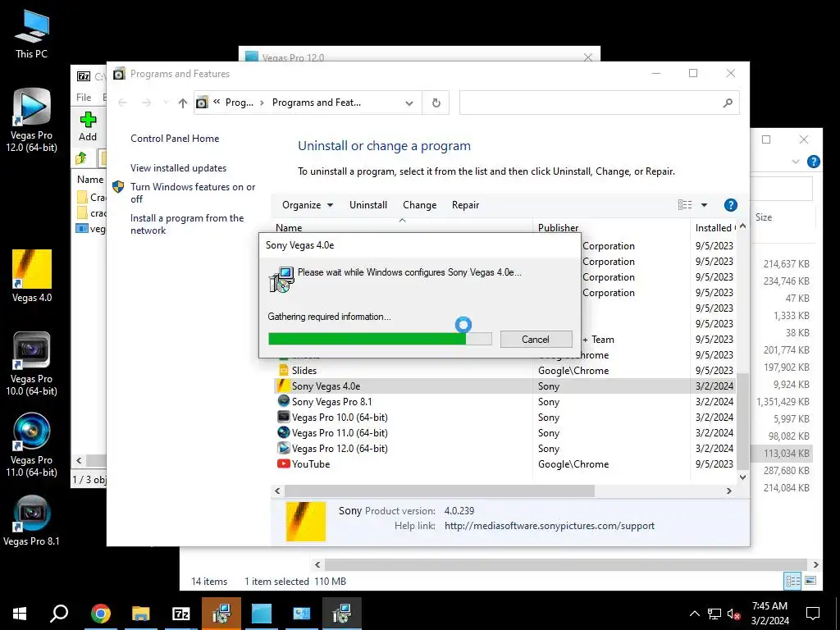Click the Vegas Pro 10.0 list icon

(x=283, y=417)
